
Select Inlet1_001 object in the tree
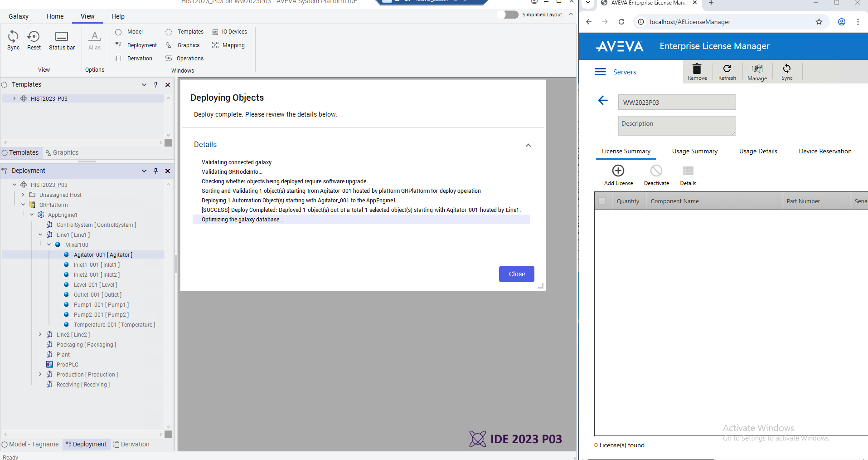click(x=97, y=265)
